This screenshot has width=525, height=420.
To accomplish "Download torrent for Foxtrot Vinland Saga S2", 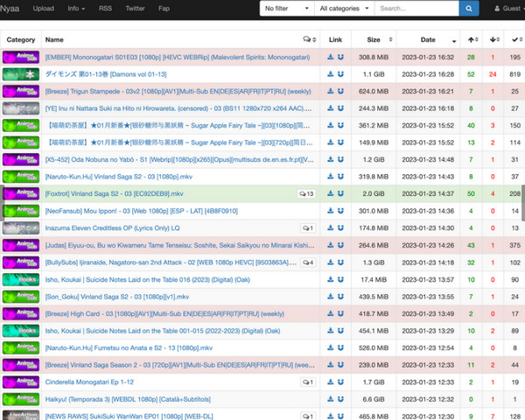I will click(x=331, y=193).
